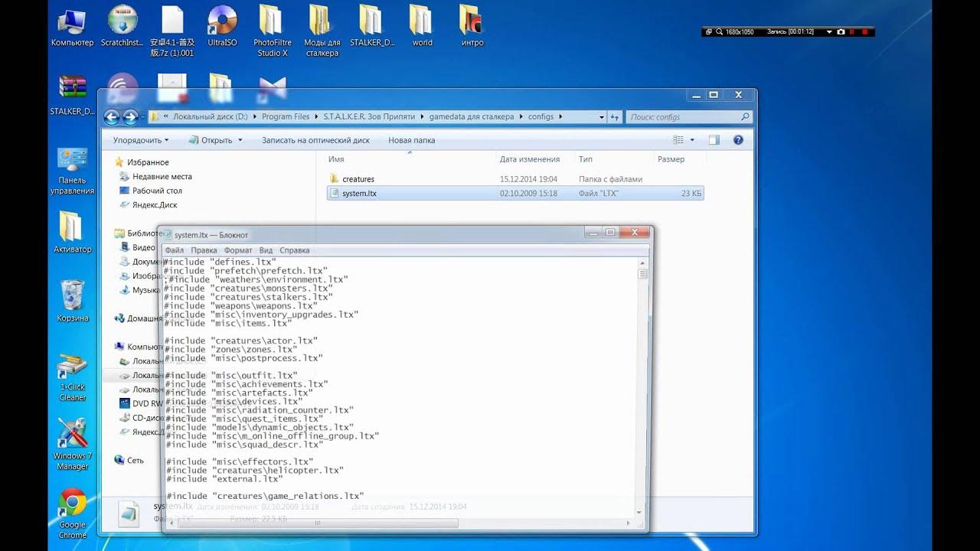Click Записать на оптический диск button
This screenshot has width=980, height=551.
[315, 140]
